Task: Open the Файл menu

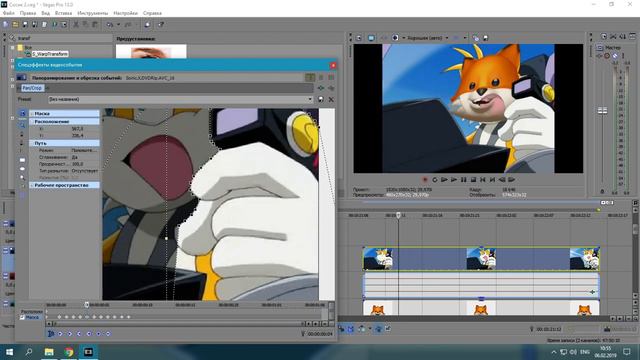Action: click(8, 13)
